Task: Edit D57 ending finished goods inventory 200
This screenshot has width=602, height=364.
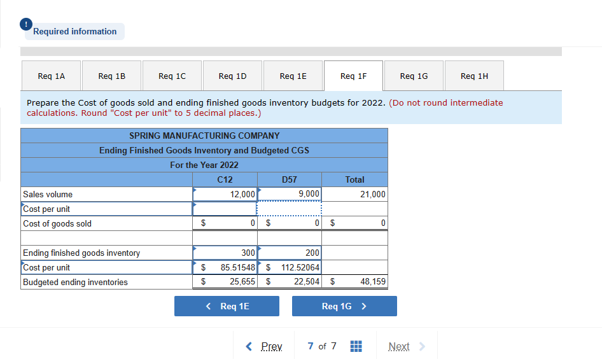Action: coord(290,252)
